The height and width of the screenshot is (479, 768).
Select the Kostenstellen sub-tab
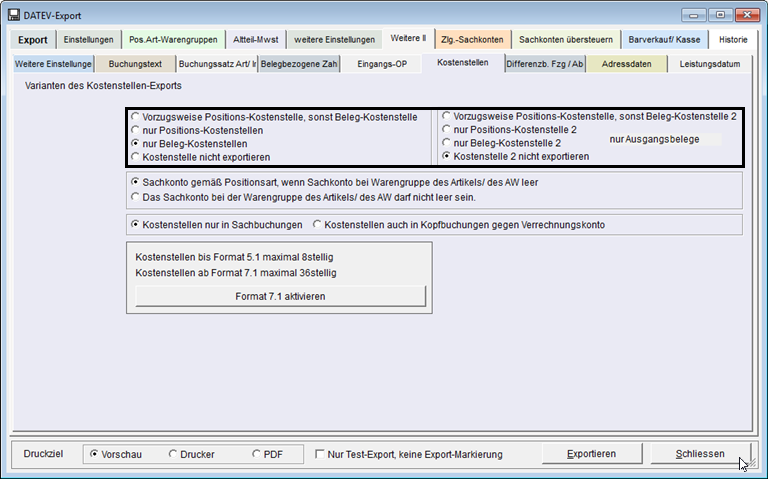coord(462,63)
